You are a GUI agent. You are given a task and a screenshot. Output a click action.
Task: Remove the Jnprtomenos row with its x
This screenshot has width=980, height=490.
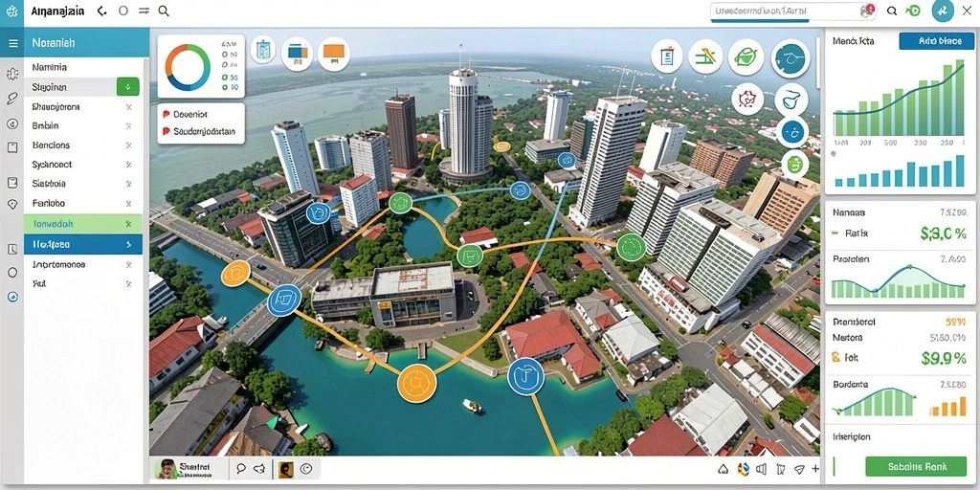(129, 264)
